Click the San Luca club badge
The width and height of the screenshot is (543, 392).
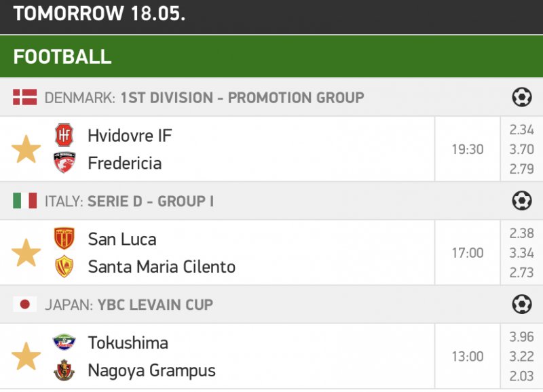pyautogui.click(x=64, y=239)
